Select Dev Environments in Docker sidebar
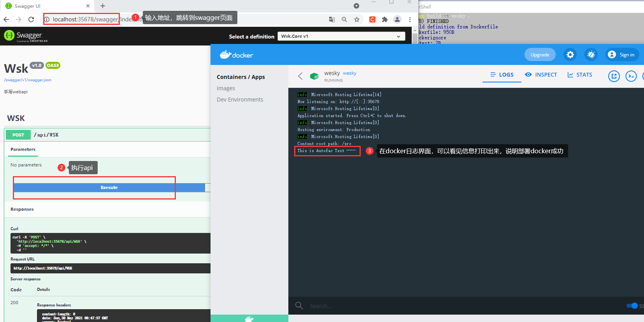This screenshot has width=644, height=322. pyautogui.click(x=240, y=100)
